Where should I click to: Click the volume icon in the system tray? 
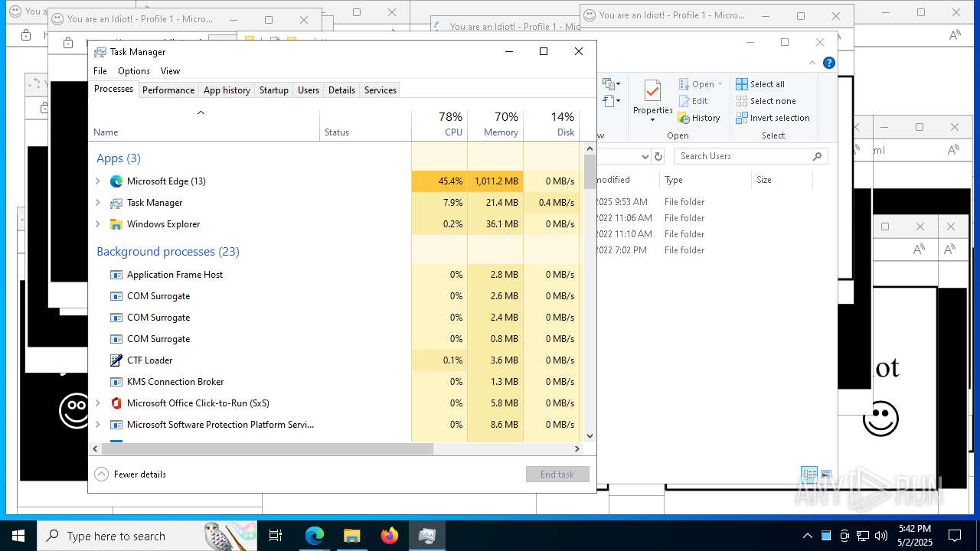pyautogui.click(x=880, y=536)
